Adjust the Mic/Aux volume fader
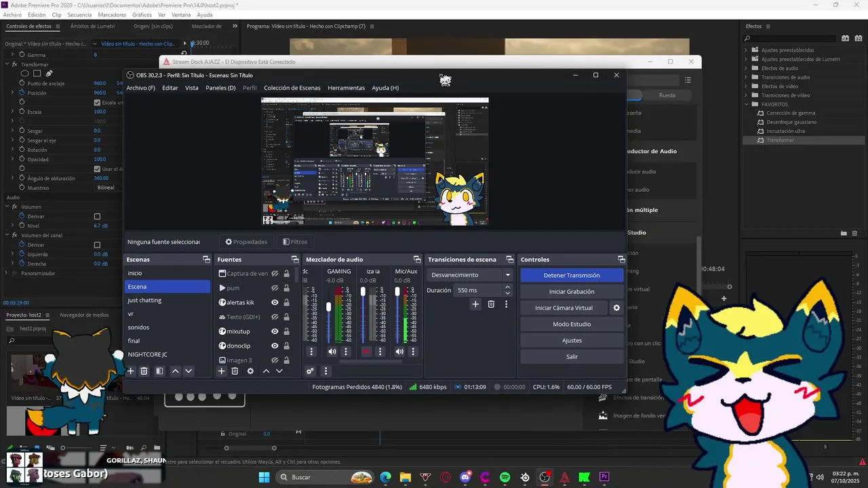 (x=397, y=292)
